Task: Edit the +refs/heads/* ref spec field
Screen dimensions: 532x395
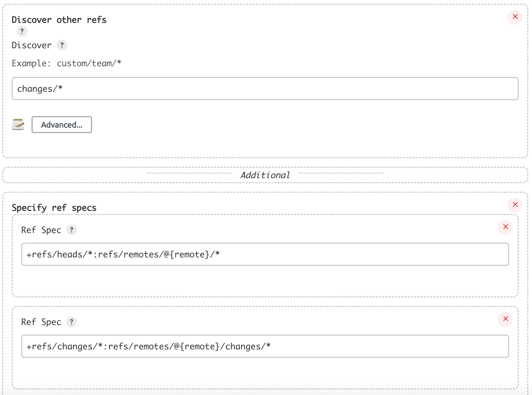Action: click(265, 254)
